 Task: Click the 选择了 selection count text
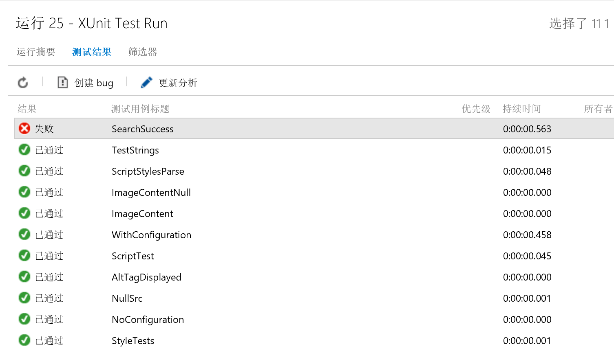click(579, 24)
